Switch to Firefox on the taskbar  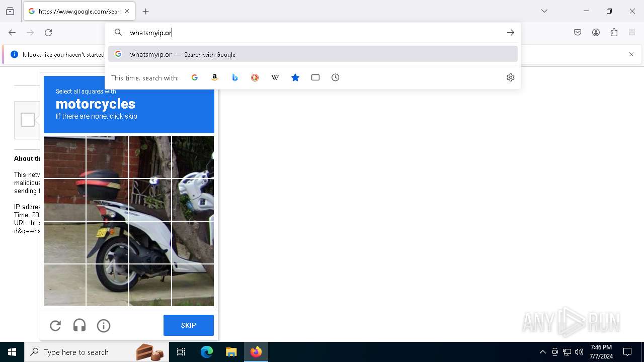click(256, 352)
